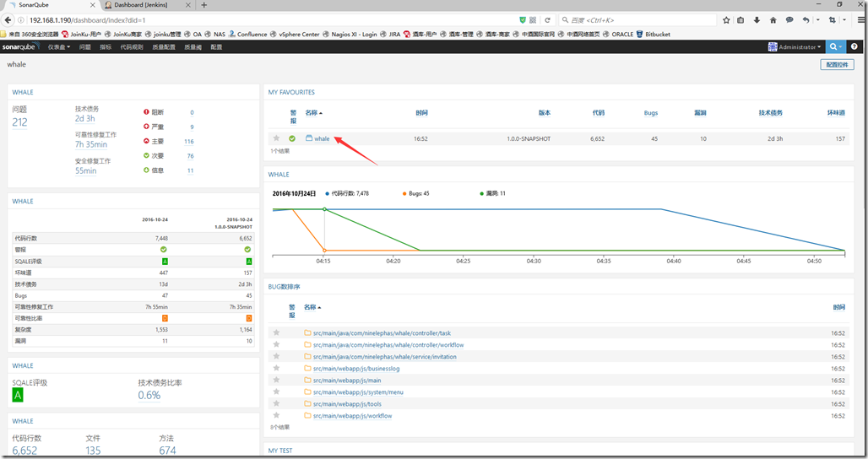Open the 配置 administration menu

(216, 47)
